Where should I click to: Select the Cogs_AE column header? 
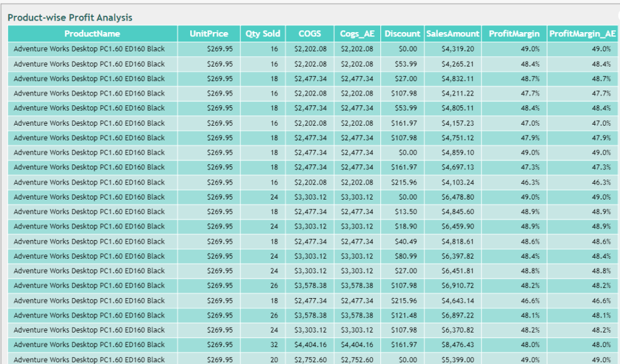(357, 34)
